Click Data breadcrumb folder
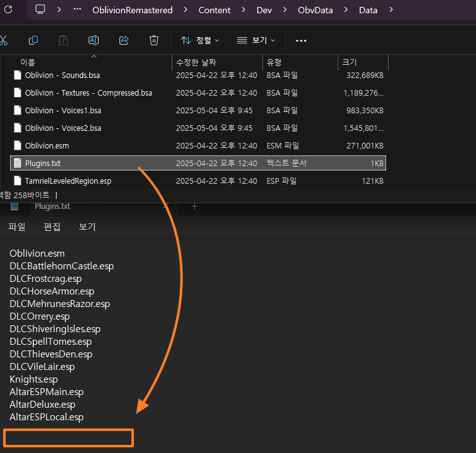 coord(368,10)
